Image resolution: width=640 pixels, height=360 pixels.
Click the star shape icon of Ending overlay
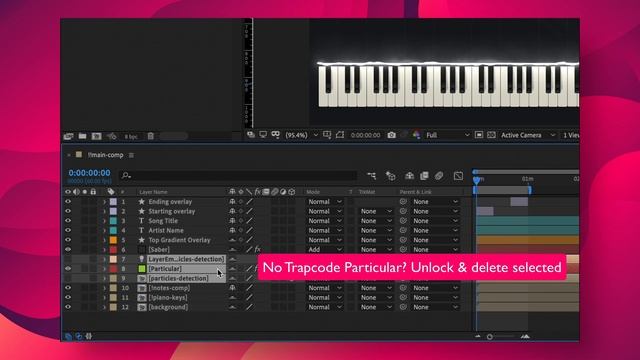(x=142, y=202)
